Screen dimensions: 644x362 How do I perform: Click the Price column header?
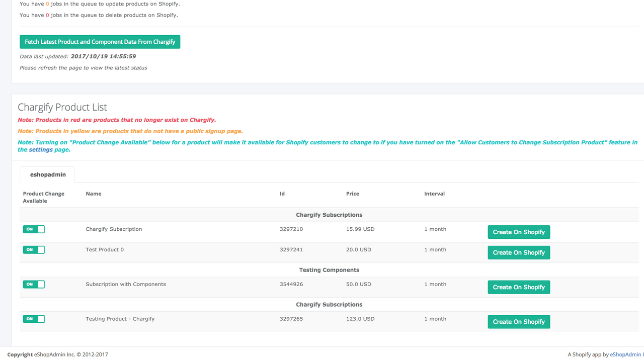tap(353, 194)
